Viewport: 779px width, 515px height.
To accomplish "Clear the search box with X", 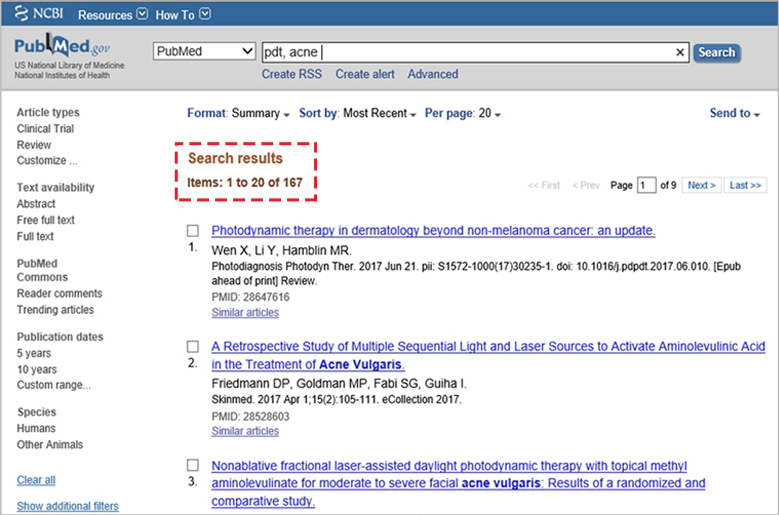I will [680, 52].
